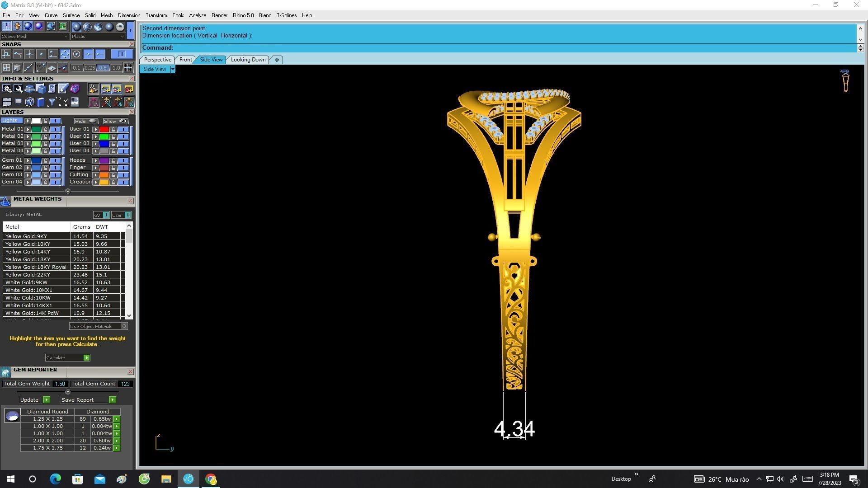
Task: Toggle the lock on Heads layer
Action: (113, 160)
